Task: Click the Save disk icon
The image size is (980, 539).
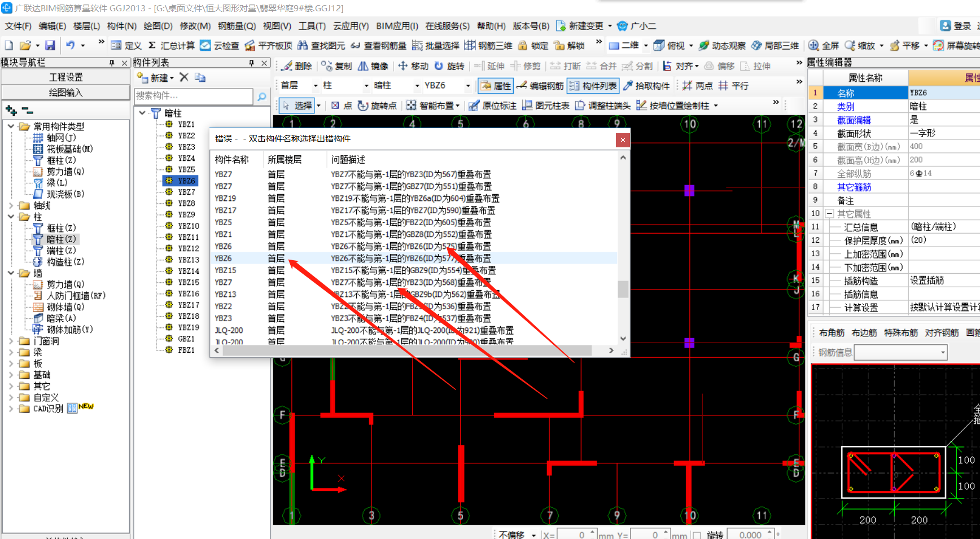Action: coord(50,46)
